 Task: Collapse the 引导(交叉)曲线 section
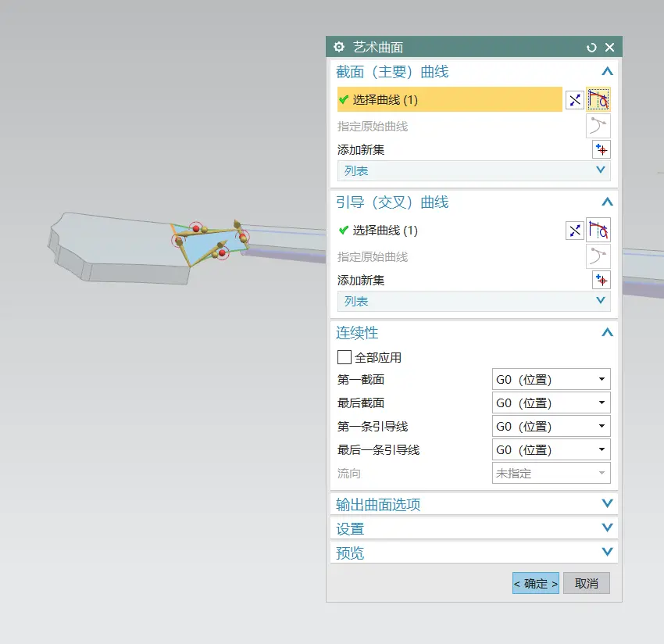(x=607, y=202)
